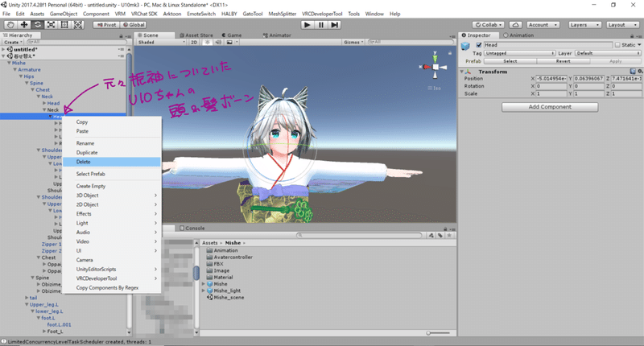The height and width of the screenshot is (346, 644).
Task: Uncheck the Head object active checkbox
Action: click(478, 45)
